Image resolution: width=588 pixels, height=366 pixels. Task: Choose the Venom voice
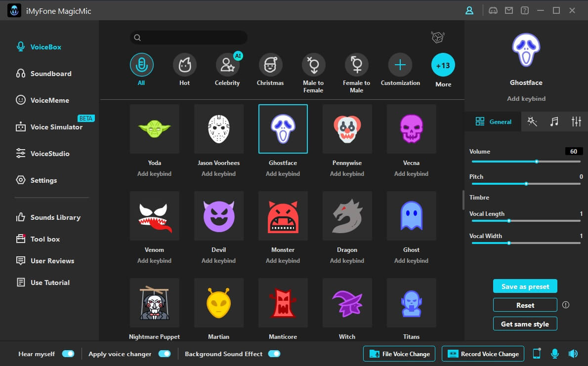(154, 216)
